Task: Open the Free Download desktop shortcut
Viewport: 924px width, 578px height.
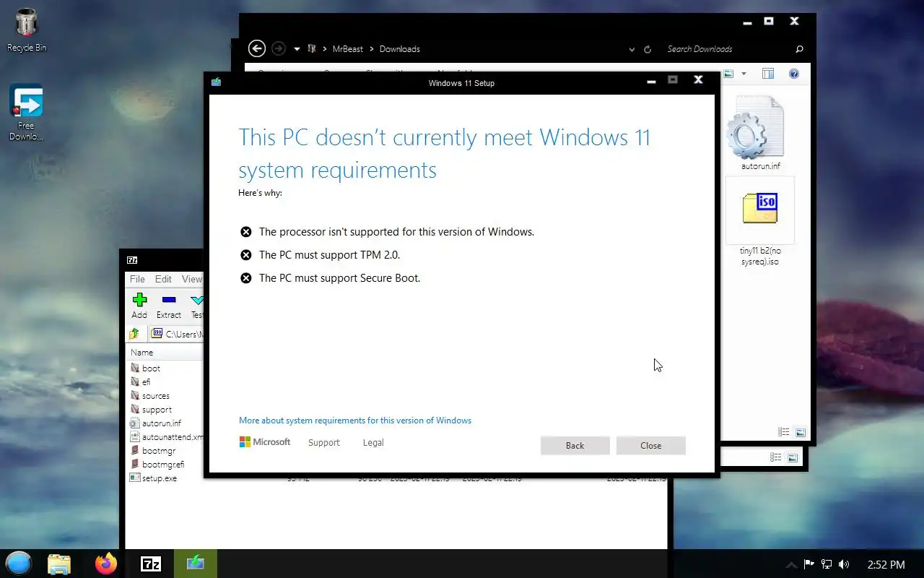Action: (x=26, y=113)
